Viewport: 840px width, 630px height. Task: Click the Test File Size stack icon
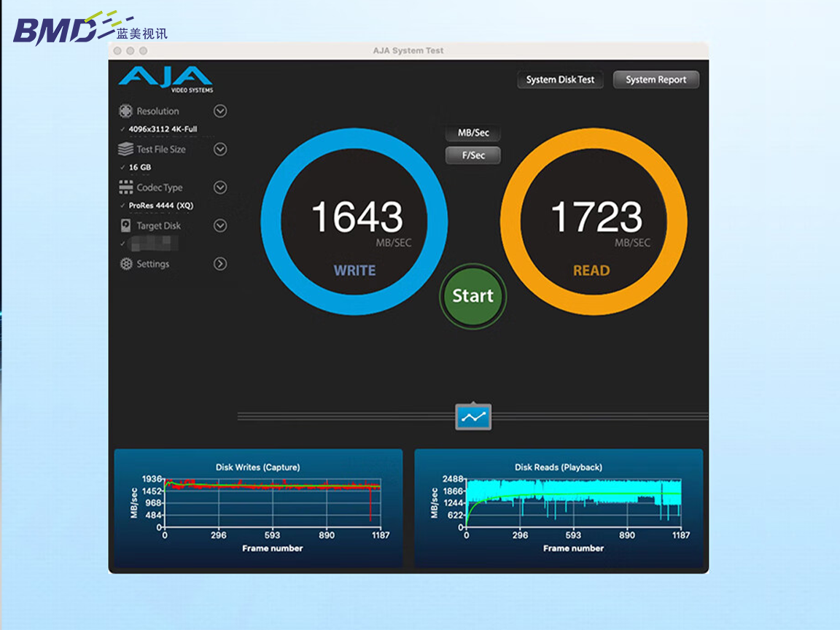[125, 149]
